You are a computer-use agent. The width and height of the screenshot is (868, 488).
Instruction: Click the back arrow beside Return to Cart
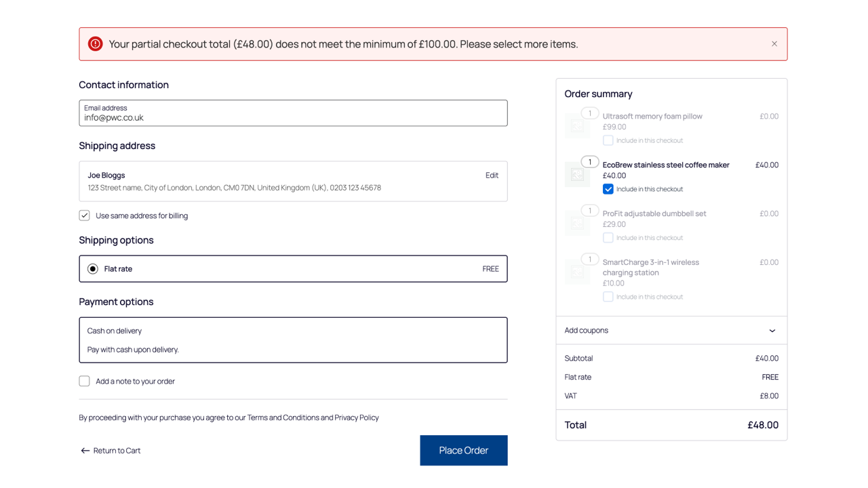(x=85, y=450)
